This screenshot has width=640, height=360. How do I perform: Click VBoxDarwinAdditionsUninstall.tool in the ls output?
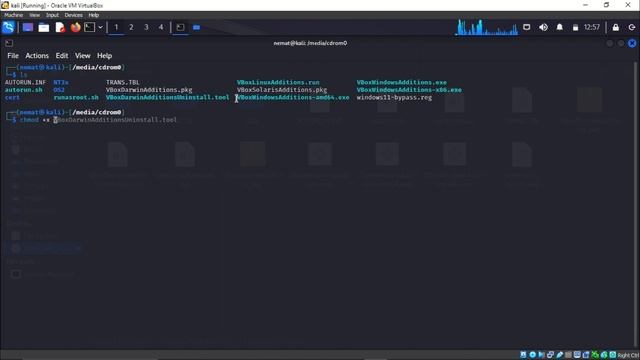coord(167,98)
